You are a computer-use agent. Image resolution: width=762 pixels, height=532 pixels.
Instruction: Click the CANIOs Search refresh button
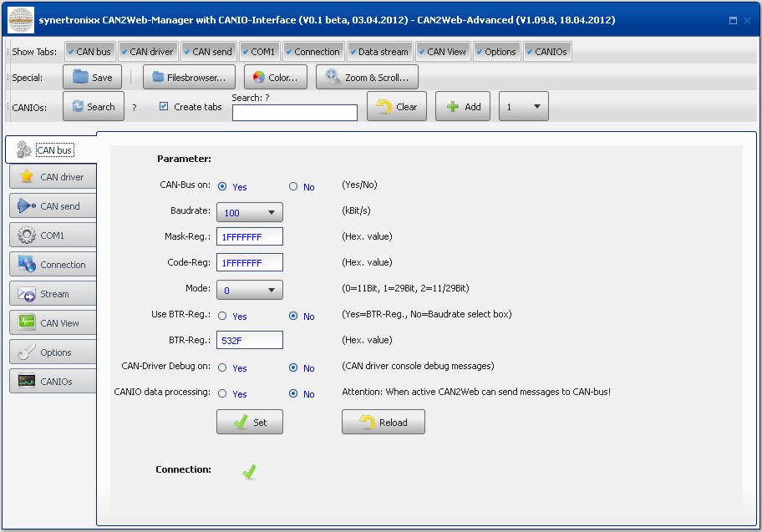[93, 107]
